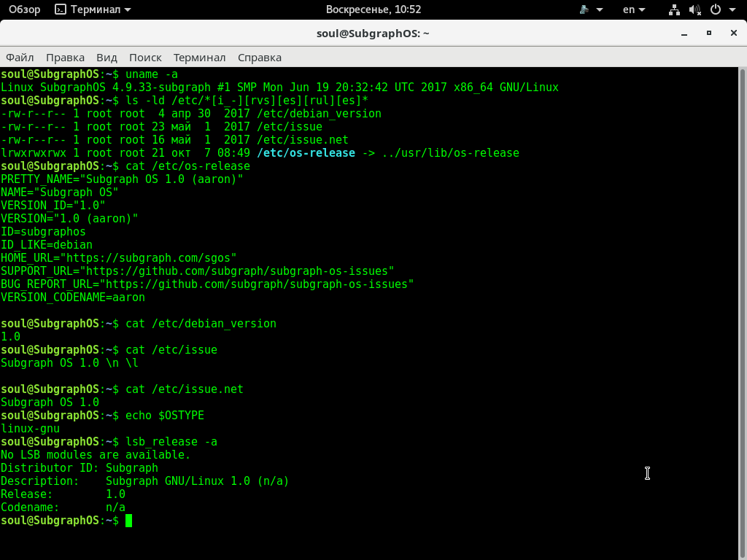Click the HOME_URL subgraph.com/sgos line
Viewport: 747px width, 560px height.
coord(119,258)
